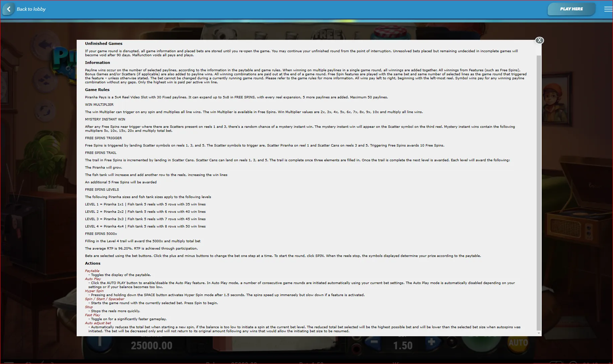The width and height of the screenshot is (613, 364).
Task: Click the Game Rules heading
Action: click(97, 90)
